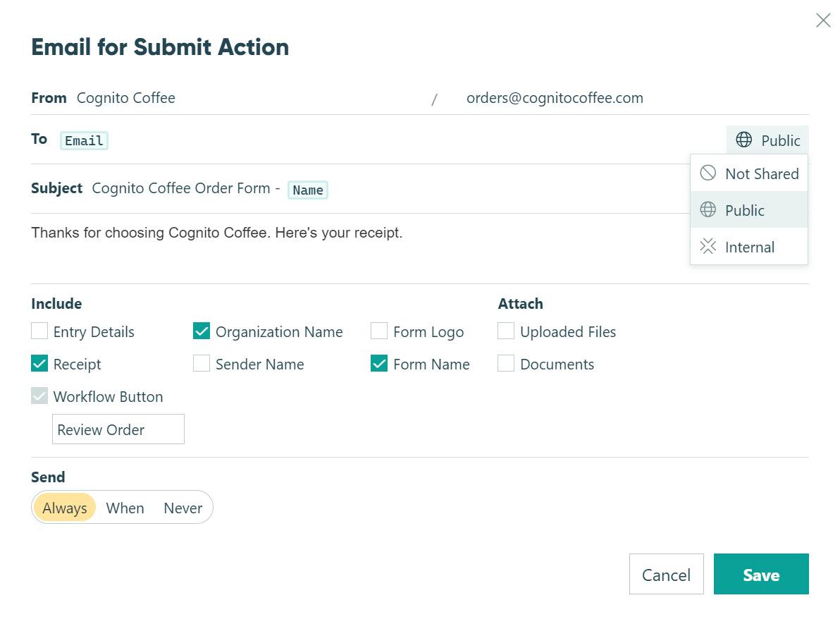
Task: Click subject text Cognito Coffee Order Form
Action: point(181,188)
